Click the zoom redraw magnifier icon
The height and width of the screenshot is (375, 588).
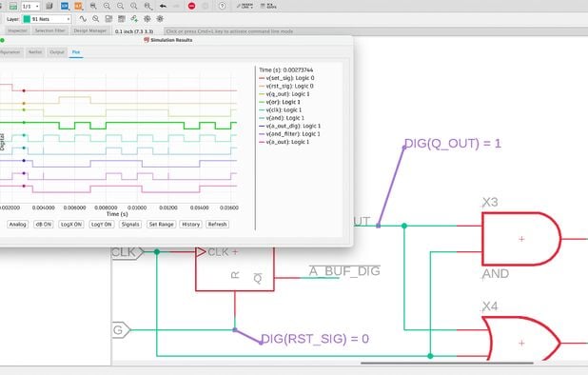[134, 6]
